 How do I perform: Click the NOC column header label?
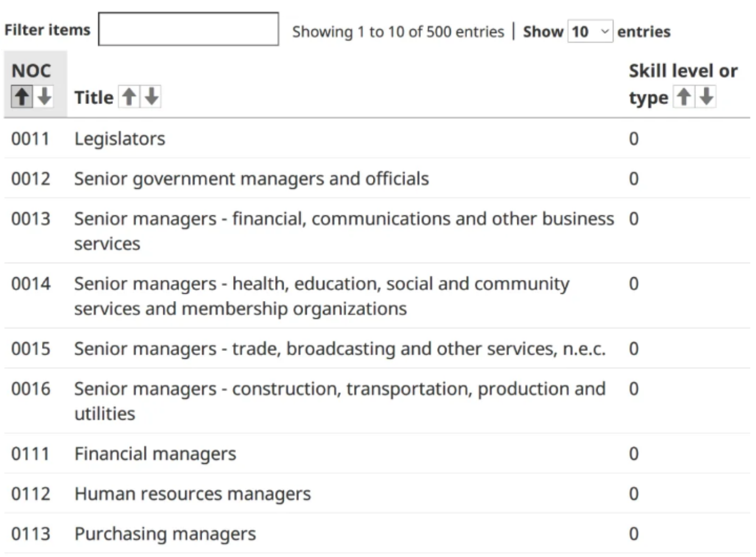coord(31,71)
